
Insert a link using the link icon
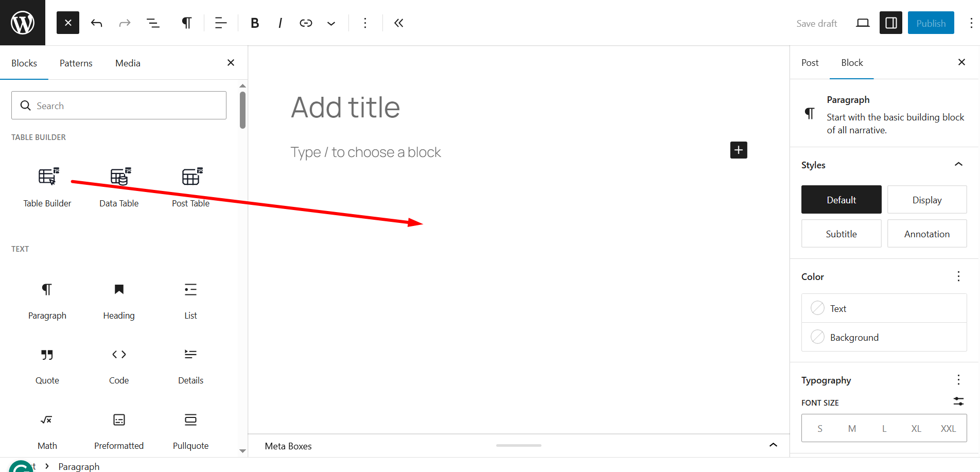pos(306,23)
